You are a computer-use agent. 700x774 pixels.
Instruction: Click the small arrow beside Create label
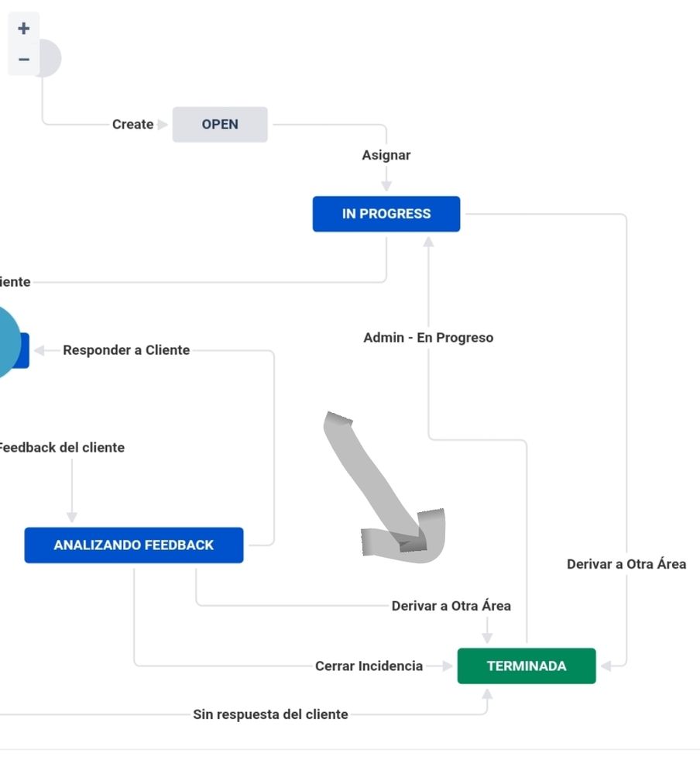pos(163,124)
